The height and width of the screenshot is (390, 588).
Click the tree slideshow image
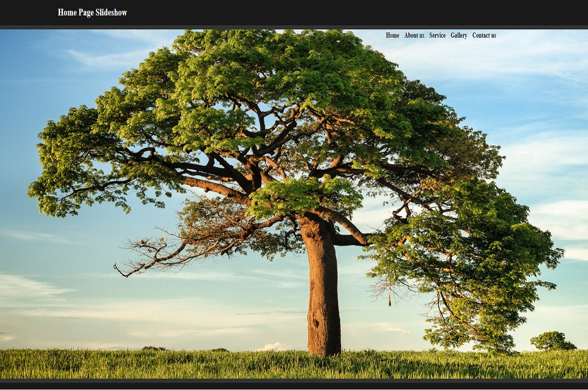294,204
